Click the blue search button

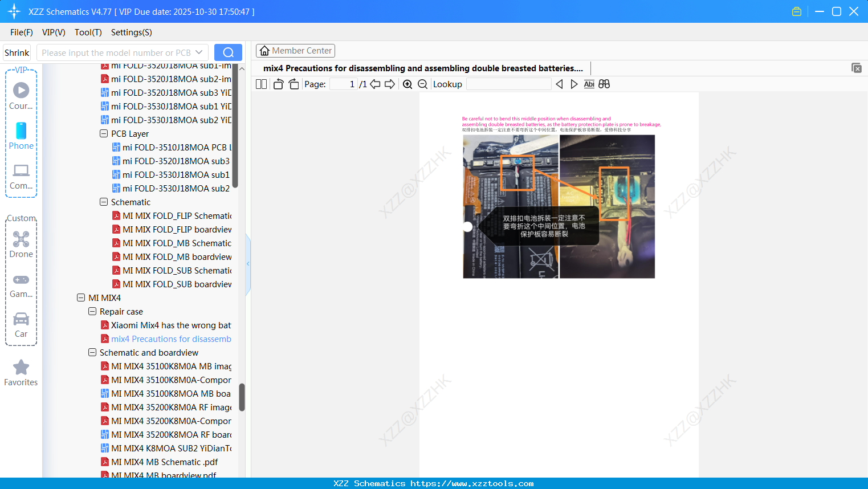(228, 52)
